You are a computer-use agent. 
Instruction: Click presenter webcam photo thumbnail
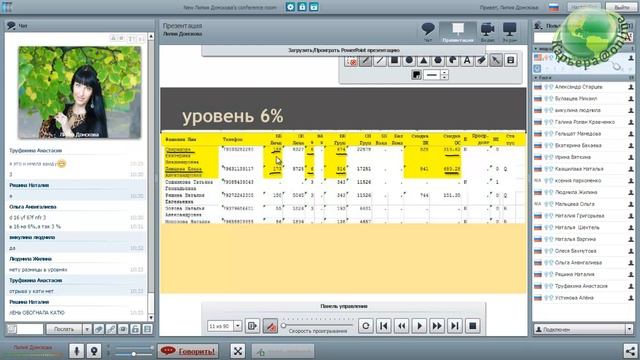click(80, 92)
